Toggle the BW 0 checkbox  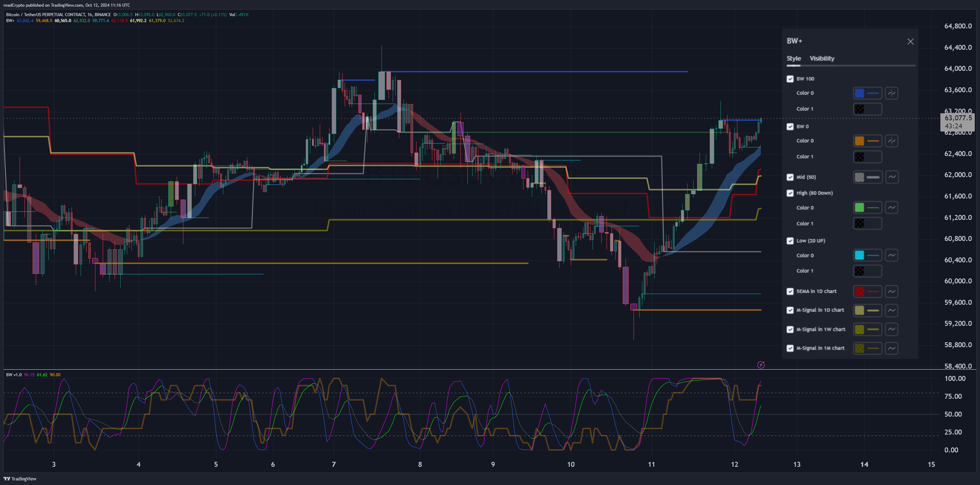pos(790,127)
